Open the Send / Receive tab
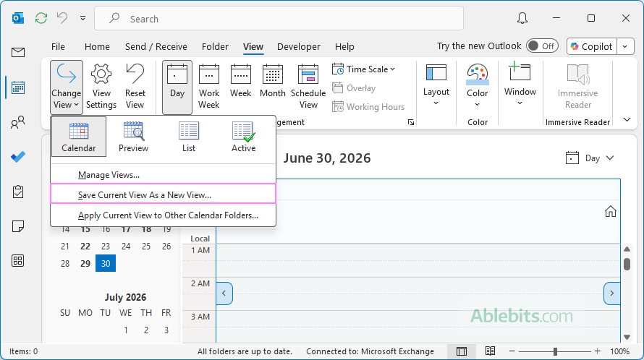The height and width of the screenshot is (360, 644). [x=156, y=46]
